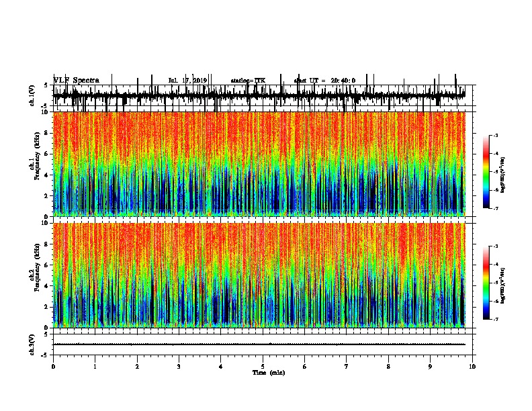
Task: Select the 'Jul 17, 2019' date label
Action: tap(187, 81)
